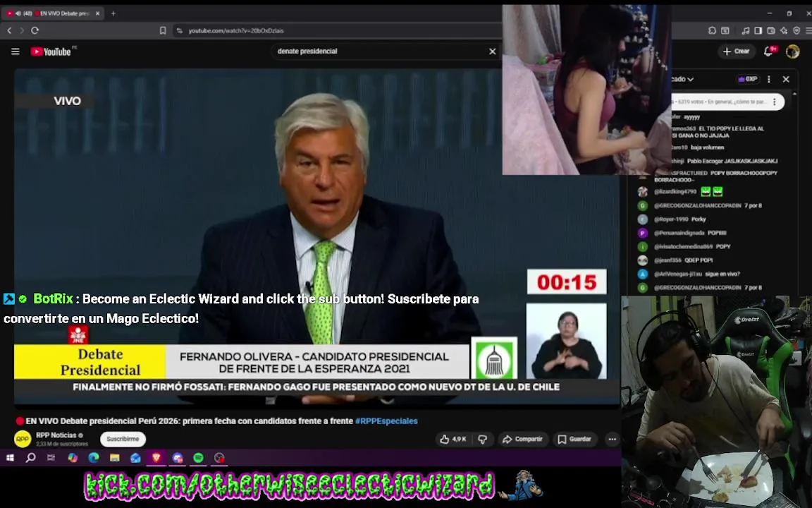Click the debate video player

pyautogui.click(x=317, y=236)
